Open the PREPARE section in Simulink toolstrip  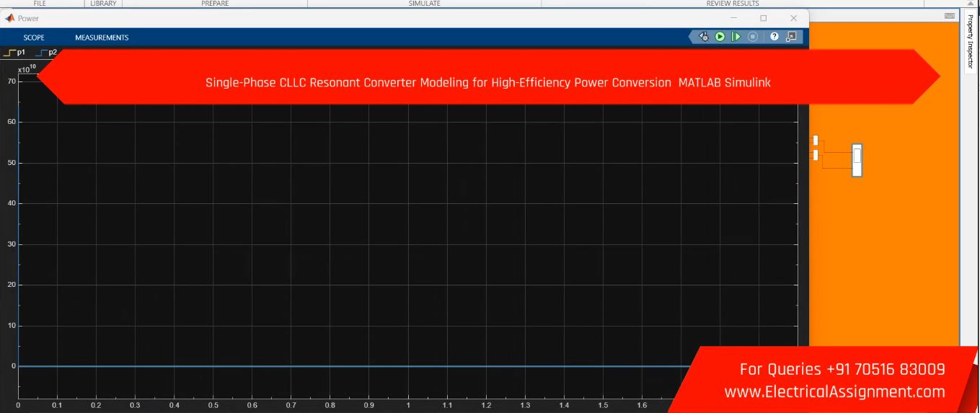click(215, 4)
